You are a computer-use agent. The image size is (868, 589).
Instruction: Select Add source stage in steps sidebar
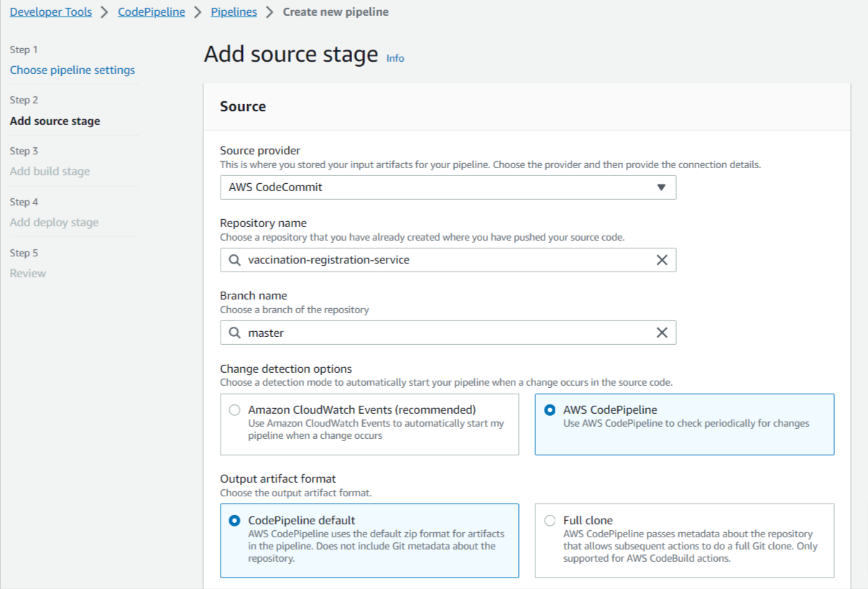55,121
